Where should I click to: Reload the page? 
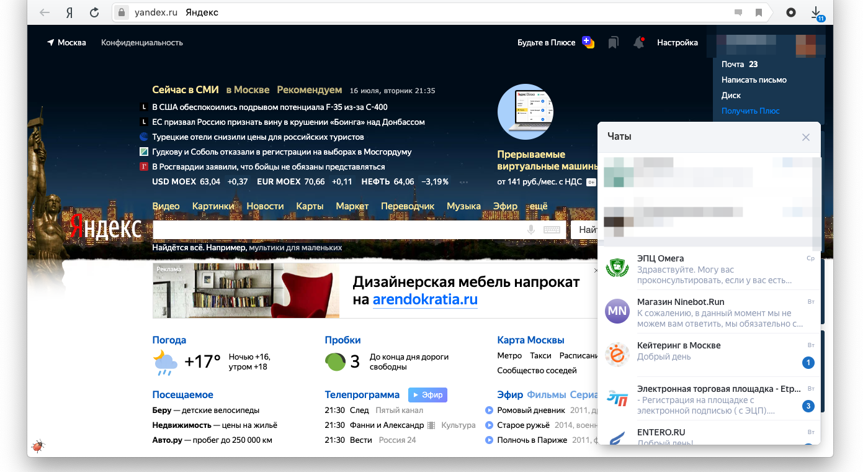(94, 12)
